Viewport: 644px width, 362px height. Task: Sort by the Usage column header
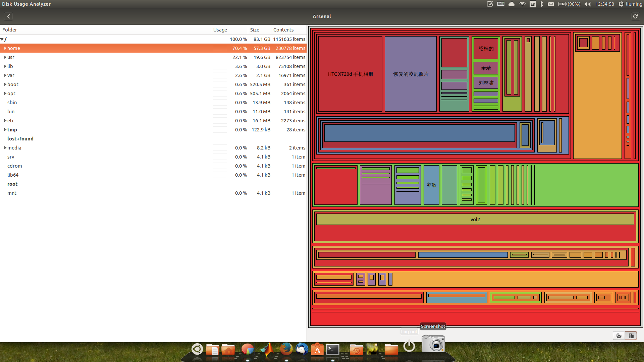click(x=229, y=30)
